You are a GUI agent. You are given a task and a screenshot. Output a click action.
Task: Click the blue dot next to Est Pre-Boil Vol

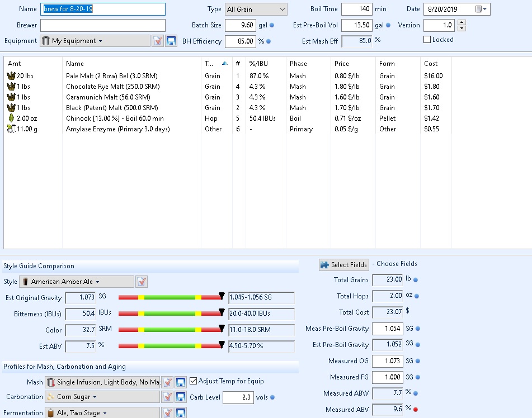pyautogui.click(x=388, y=25)
